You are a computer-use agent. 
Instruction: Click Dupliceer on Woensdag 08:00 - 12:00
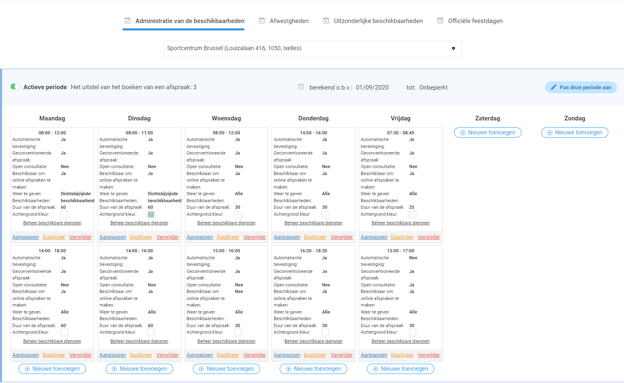pyautogui.click(x=228, y=237)
